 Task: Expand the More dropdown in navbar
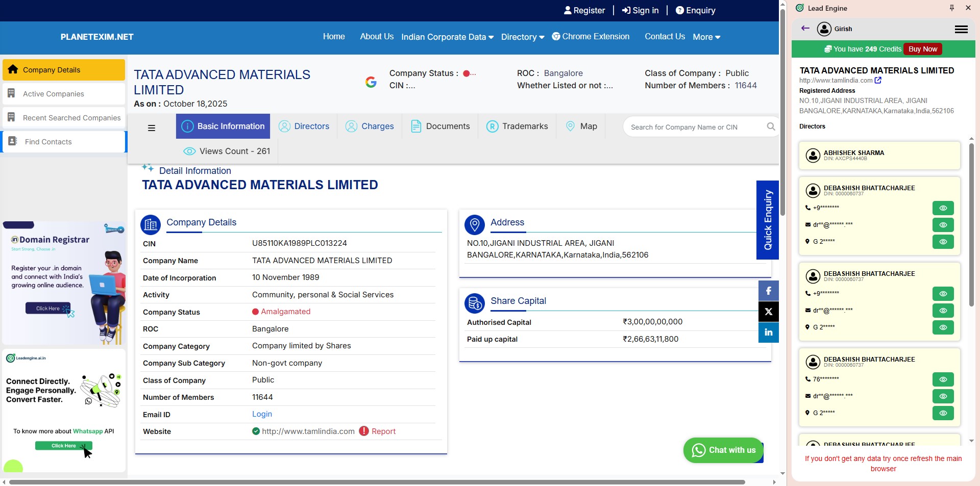coord(706,37)
